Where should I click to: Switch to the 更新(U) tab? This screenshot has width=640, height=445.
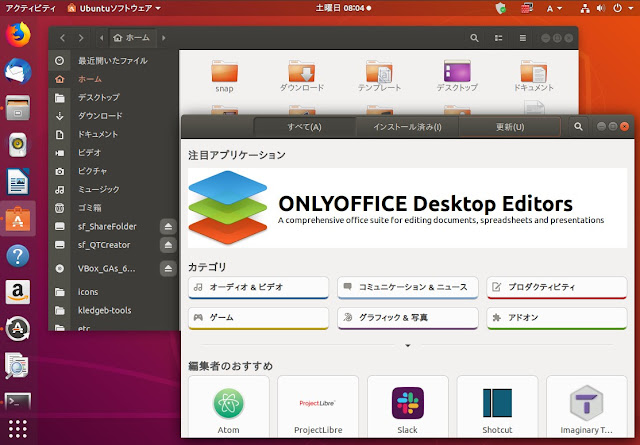click(510, 127)
